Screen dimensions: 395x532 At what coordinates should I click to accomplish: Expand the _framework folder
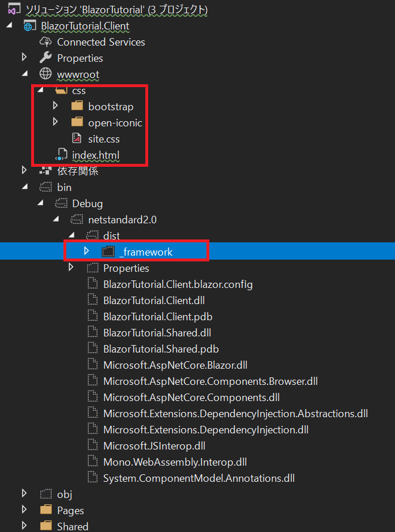point(87,251)
